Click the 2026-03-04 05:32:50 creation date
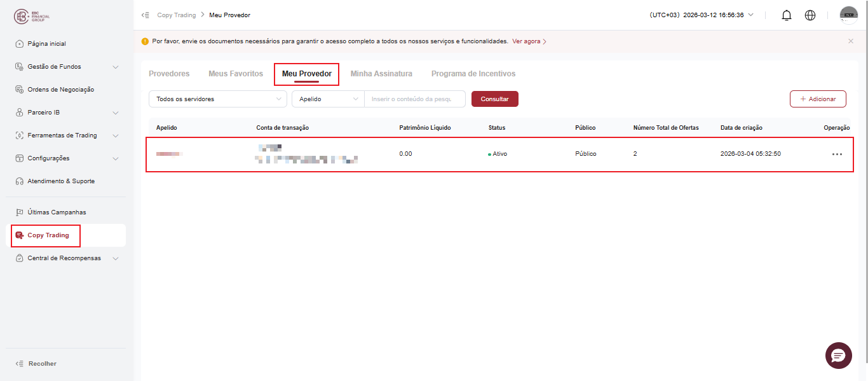The image size is (868, 381). click(x=750, y=154)
